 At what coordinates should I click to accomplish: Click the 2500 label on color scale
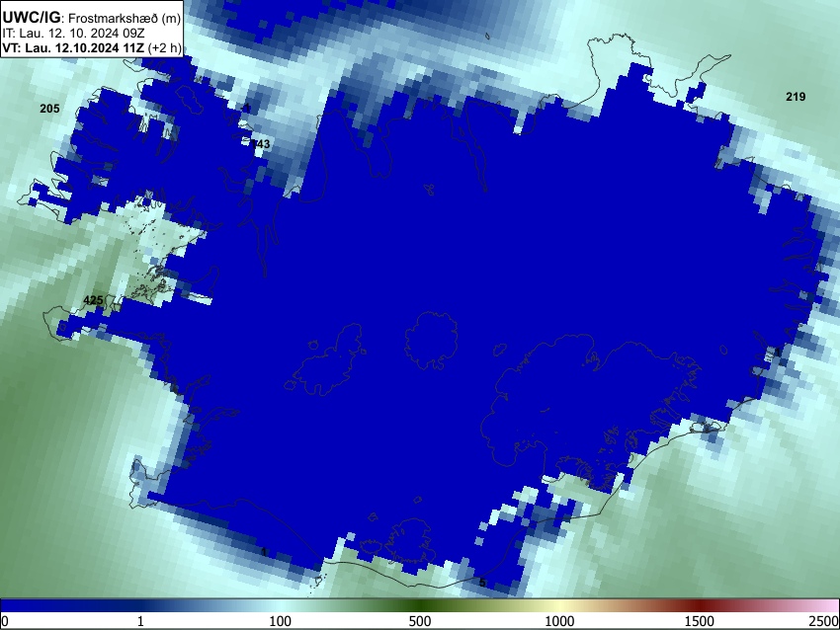click(824, 621)
